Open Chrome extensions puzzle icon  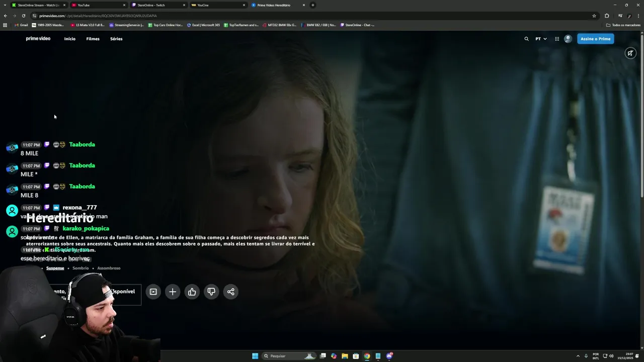coord(607,16)
